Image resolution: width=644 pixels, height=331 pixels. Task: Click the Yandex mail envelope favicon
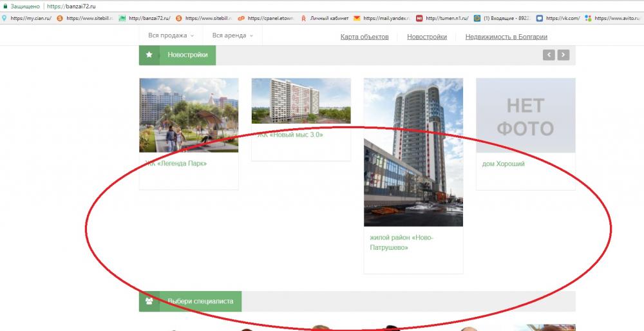pyautogui.click(x=357, y=18)
